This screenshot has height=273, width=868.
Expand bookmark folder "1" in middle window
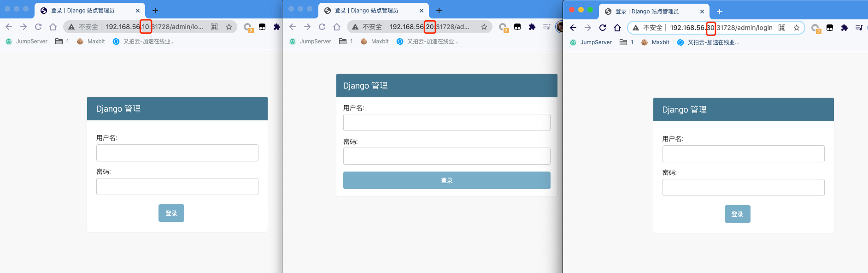346,42
